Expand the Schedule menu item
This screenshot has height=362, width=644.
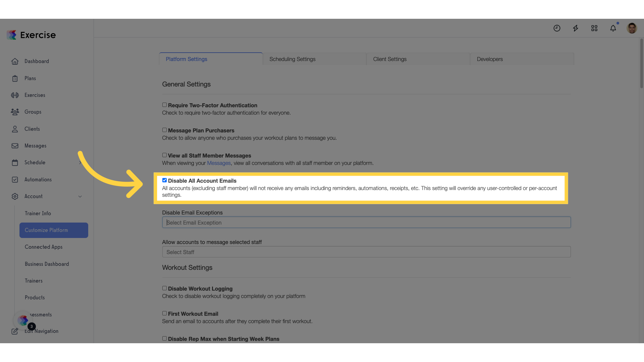tap(79, 162)
